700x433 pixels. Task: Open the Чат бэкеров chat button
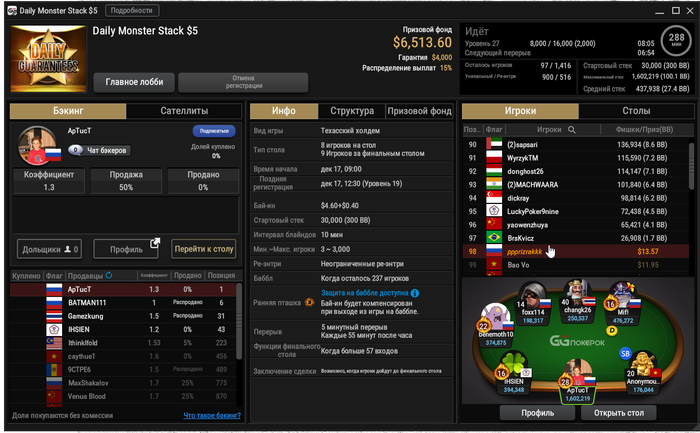point(99,150)
